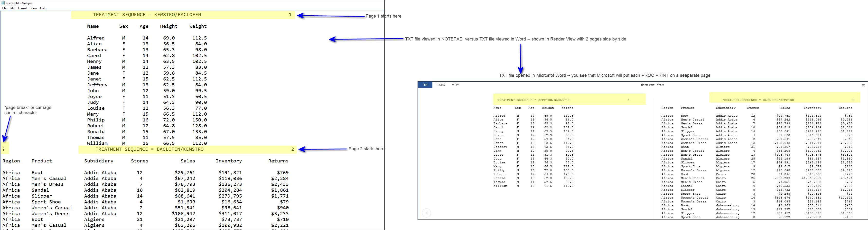Open Notepad's View menu
The width and height of the screenshot is (868, 230).
pyautogui.click(x=34, y=9)
